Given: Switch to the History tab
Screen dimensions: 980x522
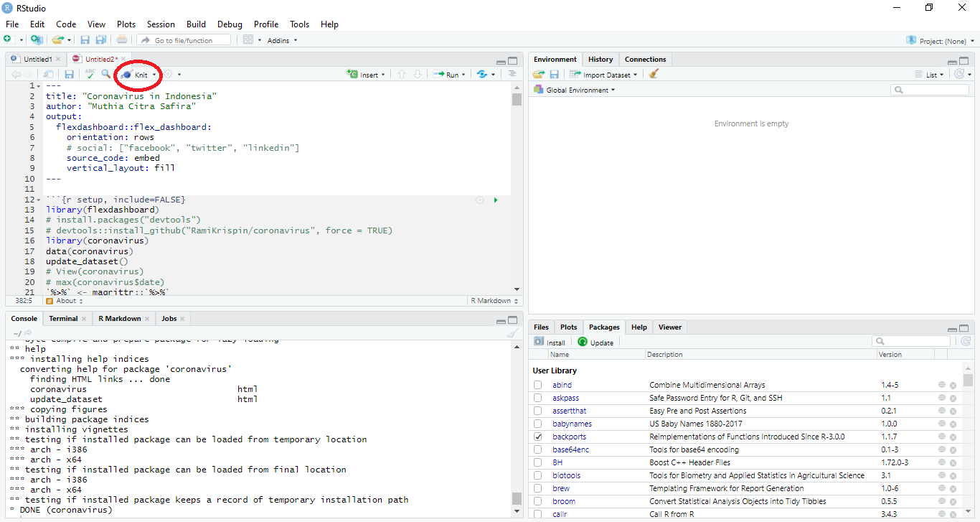Looking at the screenshot, I should pyautogui.click(x=600, y=59).
